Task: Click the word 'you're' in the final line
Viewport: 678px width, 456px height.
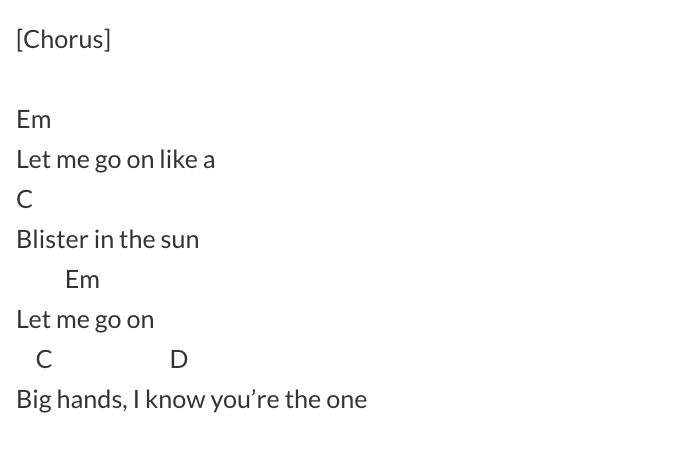Action: (245, 400)
